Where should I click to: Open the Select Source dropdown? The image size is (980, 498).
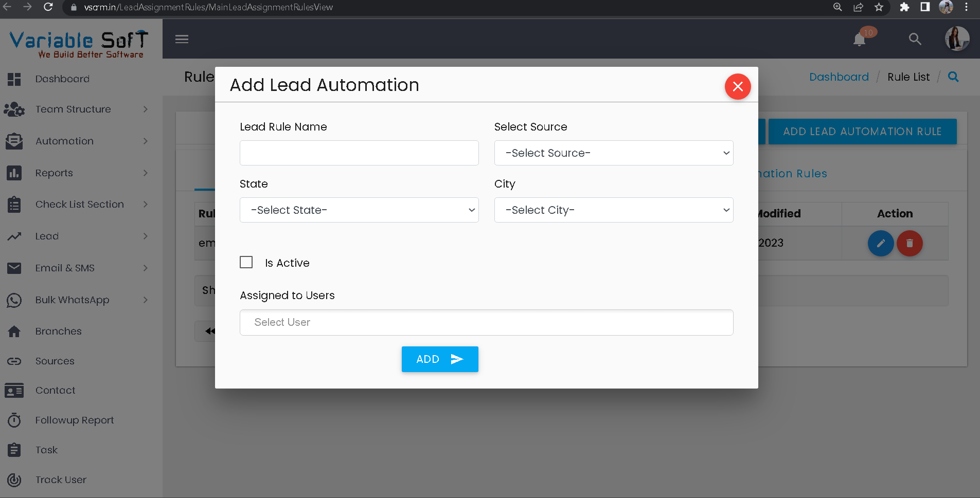coord(613,153)
